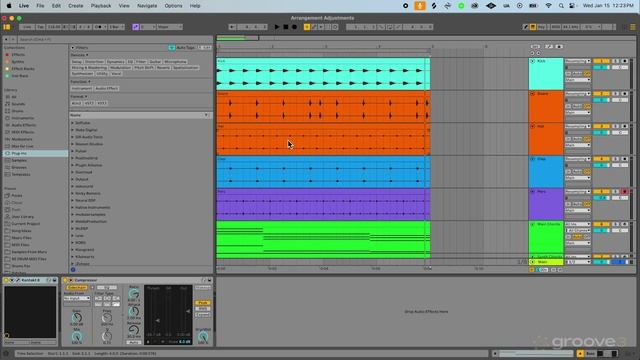
Task: Click the browser search field
Action: 114,40
